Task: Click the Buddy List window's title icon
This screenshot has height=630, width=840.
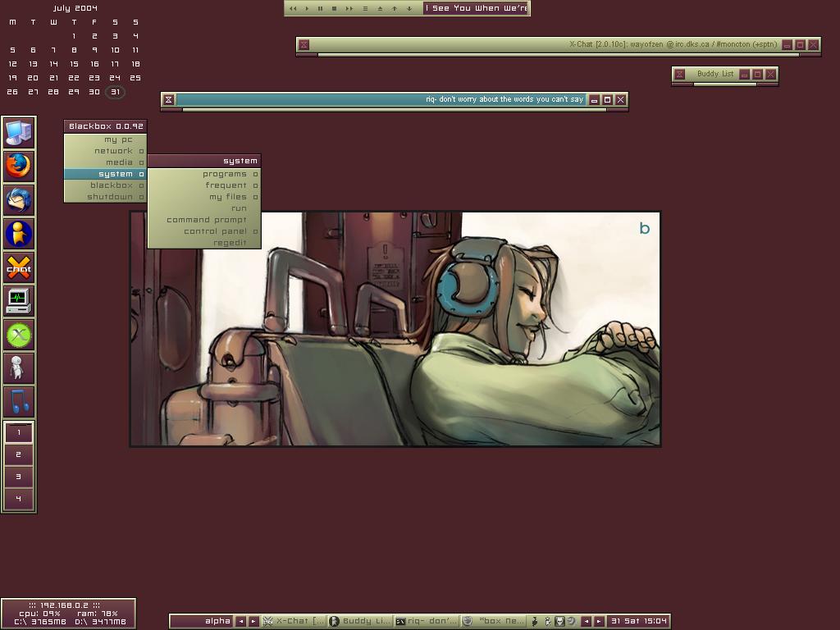Action: pyautogui.click(x=679, y=75)
